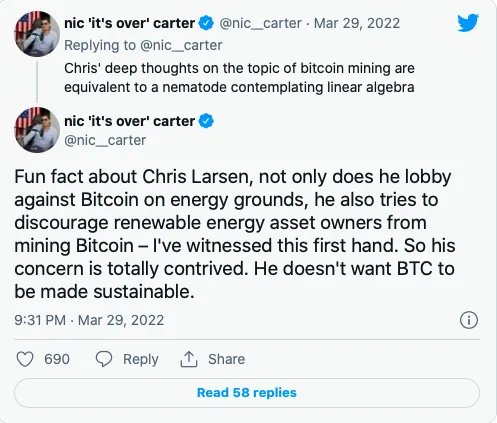Open parent tweet text about nematode
Screen dimensions: 497x423
[x=239, y=78]
